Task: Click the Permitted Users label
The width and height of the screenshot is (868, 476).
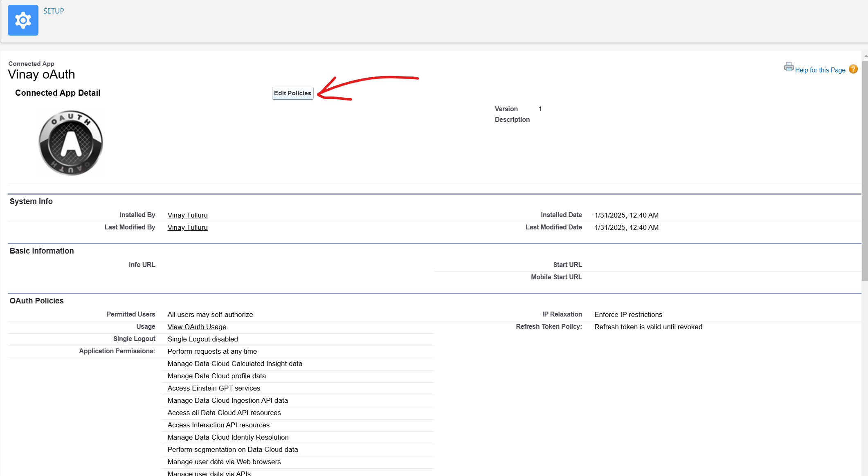Action: [131, 314]
